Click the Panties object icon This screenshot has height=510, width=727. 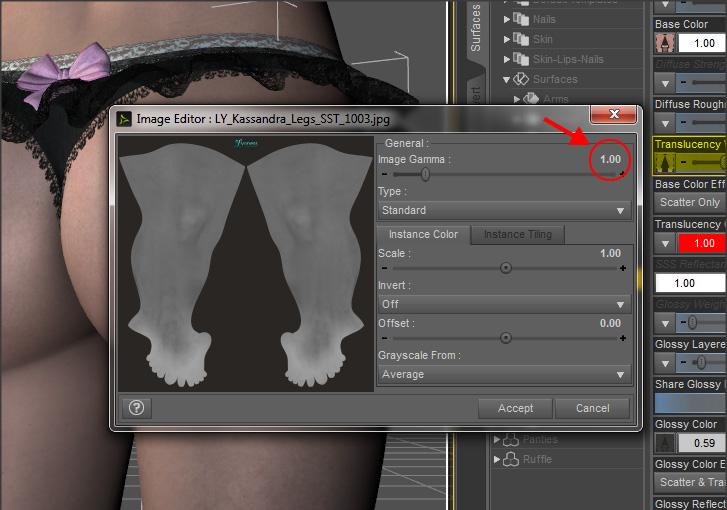pos(511,440)
